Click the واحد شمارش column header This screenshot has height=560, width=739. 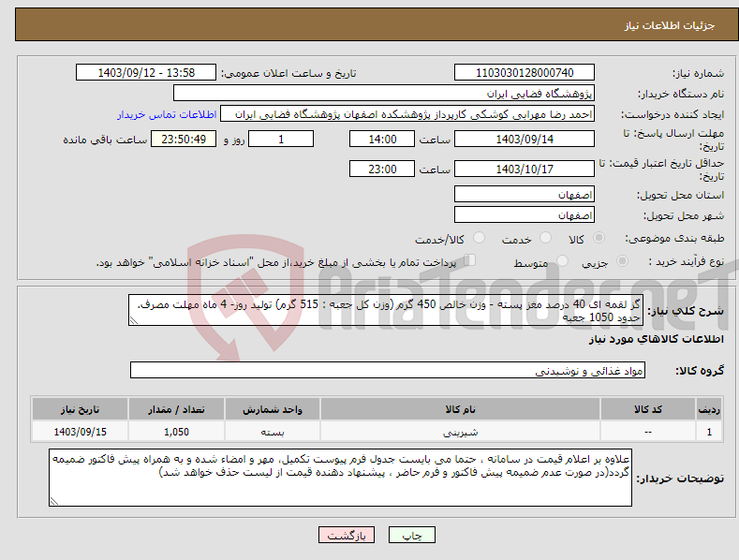pyautogui.click(x=273, y=409)
